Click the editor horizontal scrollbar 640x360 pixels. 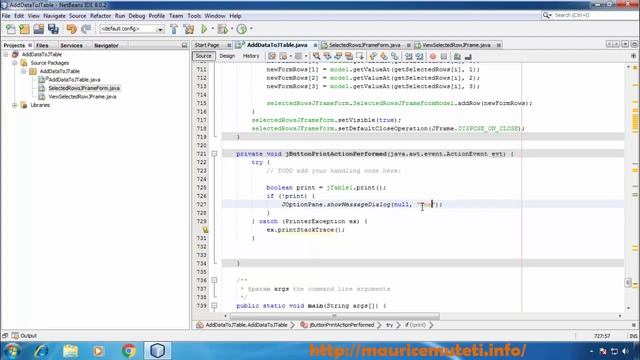[x=335, y=316]
